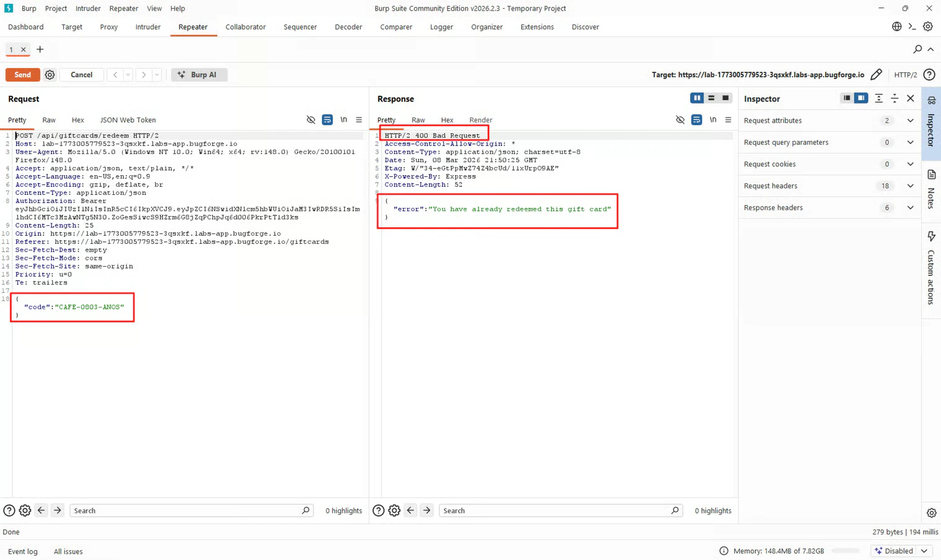This screenshot has height=560, width=941.
Task: Close the Inspector panel
Action: [x=911, y=98]
